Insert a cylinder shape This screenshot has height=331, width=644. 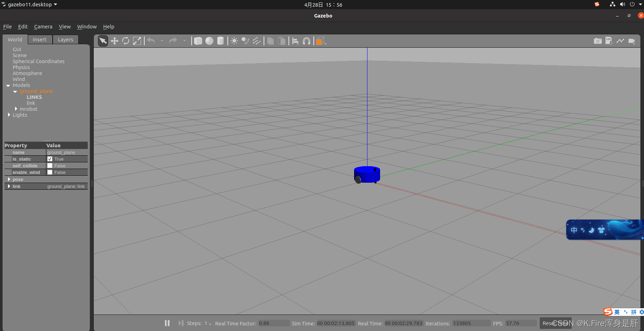pos(220,41)
